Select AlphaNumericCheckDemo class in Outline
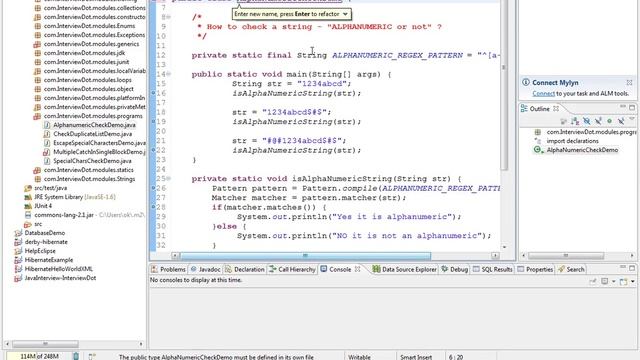This screenshot has width=640, height=360. pyautogui.click(x=582, y=150)
